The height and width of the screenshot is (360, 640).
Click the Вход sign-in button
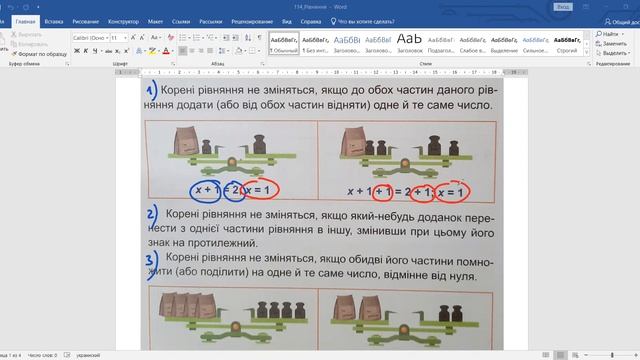click(563, 7)
